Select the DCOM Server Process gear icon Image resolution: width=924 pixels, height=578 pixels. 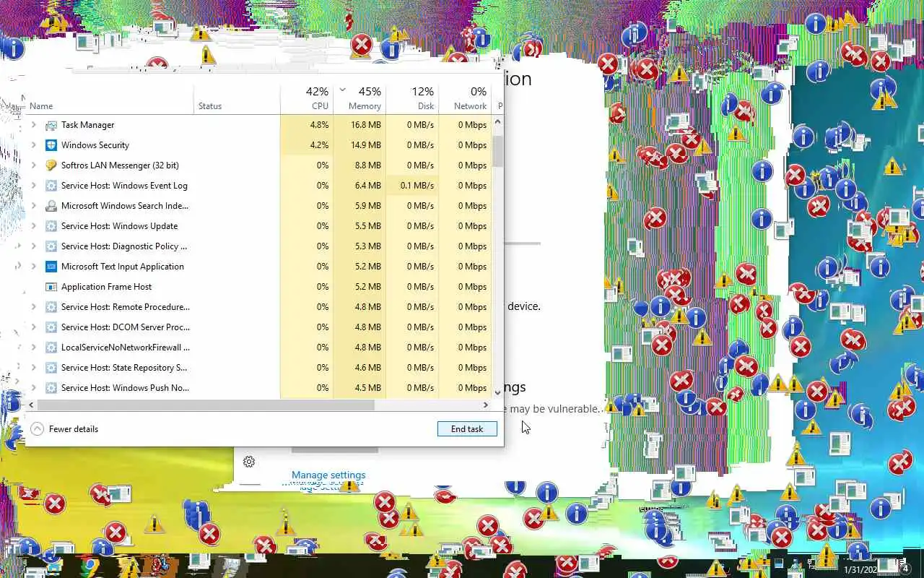click(51, 327)
